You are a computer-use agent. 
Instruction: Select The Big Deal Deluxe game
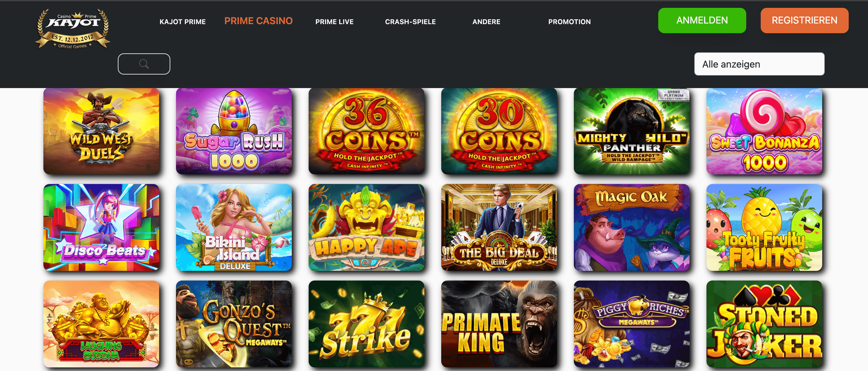click(499, 227)
